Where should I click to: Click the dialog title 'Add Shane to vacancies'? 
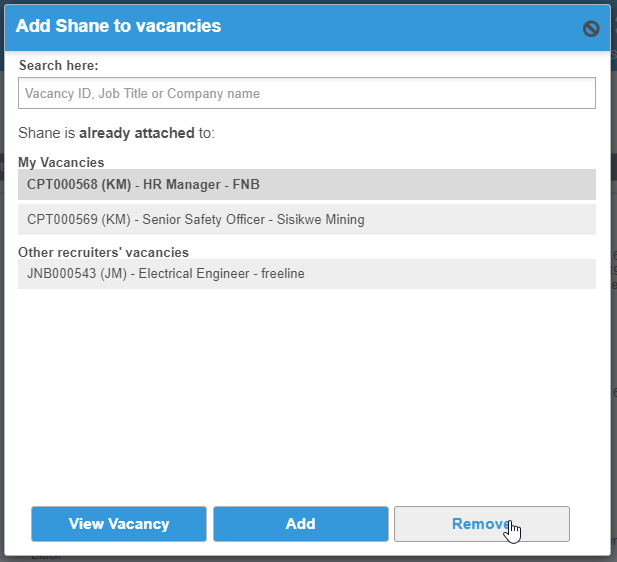click(x=118, y=26)
